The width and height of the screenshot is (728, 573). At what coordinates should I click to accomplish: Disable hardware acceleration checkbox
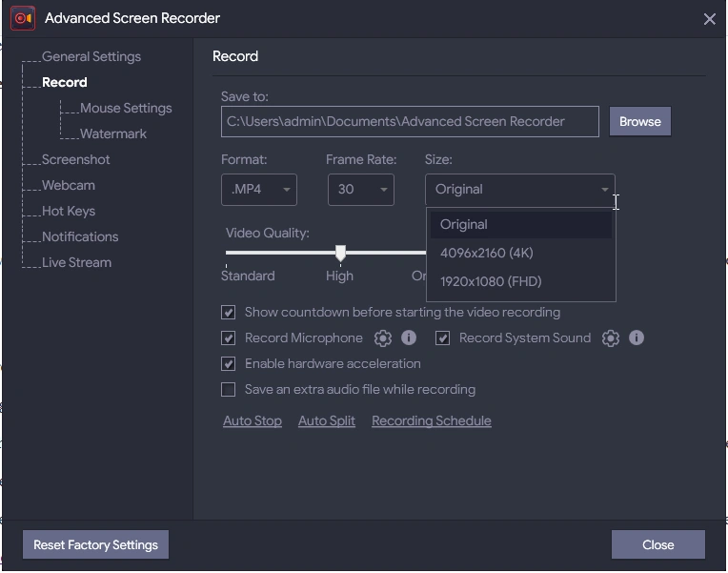pos(228,363)
